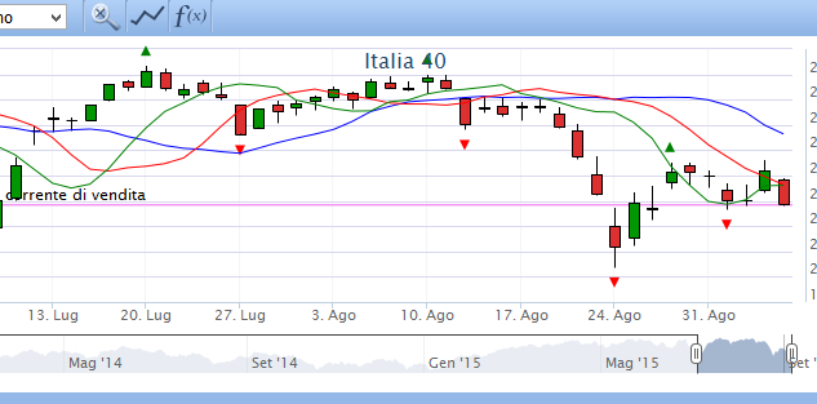Click the 13. Lug axis label

pyautogui.click(x=53, y=315)
